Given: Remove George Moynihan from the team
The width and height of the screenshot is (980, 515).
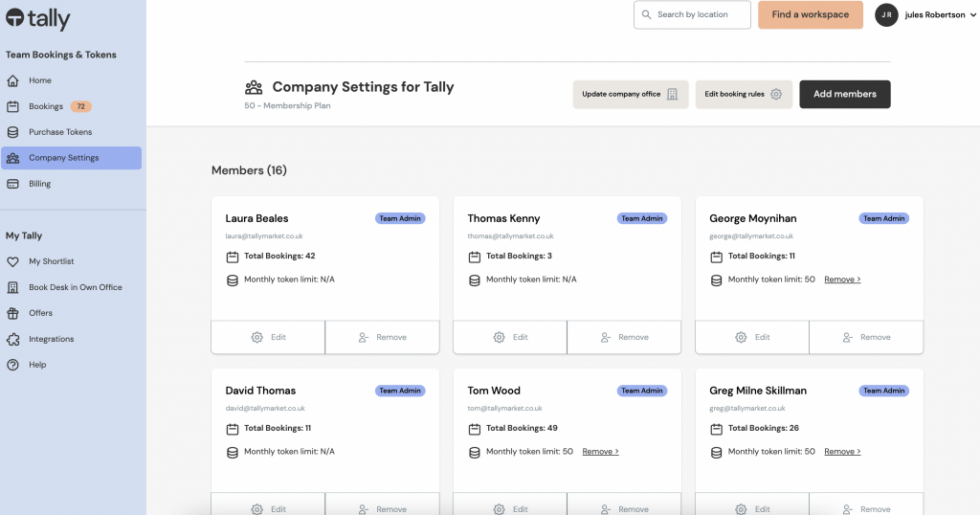Looking at the screenshot, I should click(866, 338).
